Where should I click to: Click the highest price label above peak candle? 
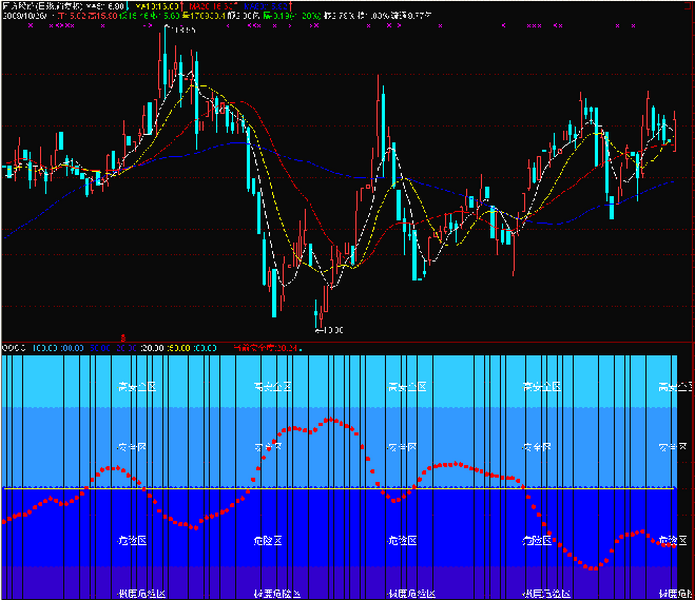(x=183, y=32)
